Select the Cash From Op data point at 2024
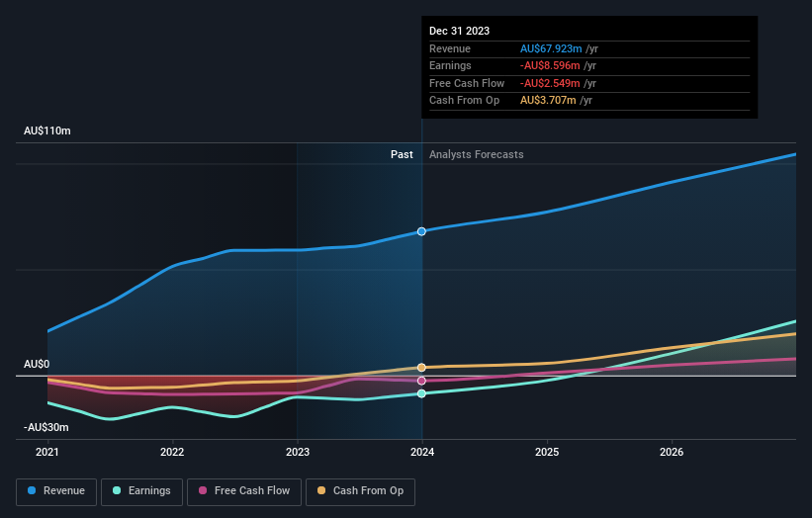Viewport: 812px width, 518px height. point(421,368)
